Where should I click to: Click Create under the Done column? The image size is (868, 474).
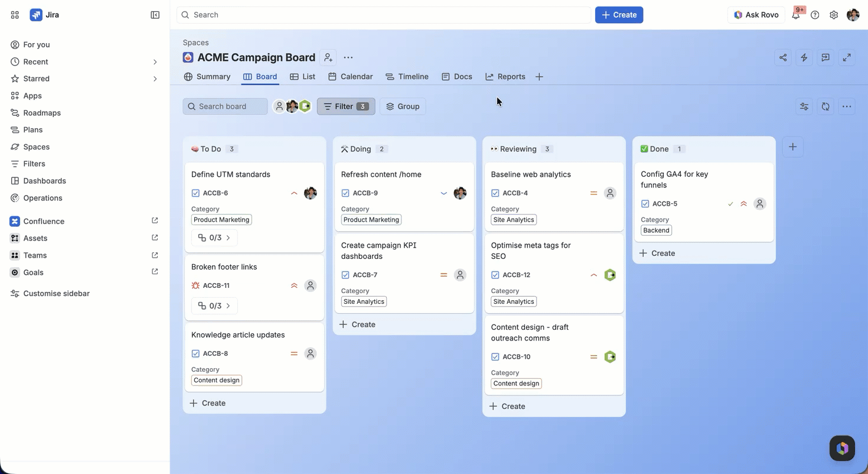(x=657, y=253)
